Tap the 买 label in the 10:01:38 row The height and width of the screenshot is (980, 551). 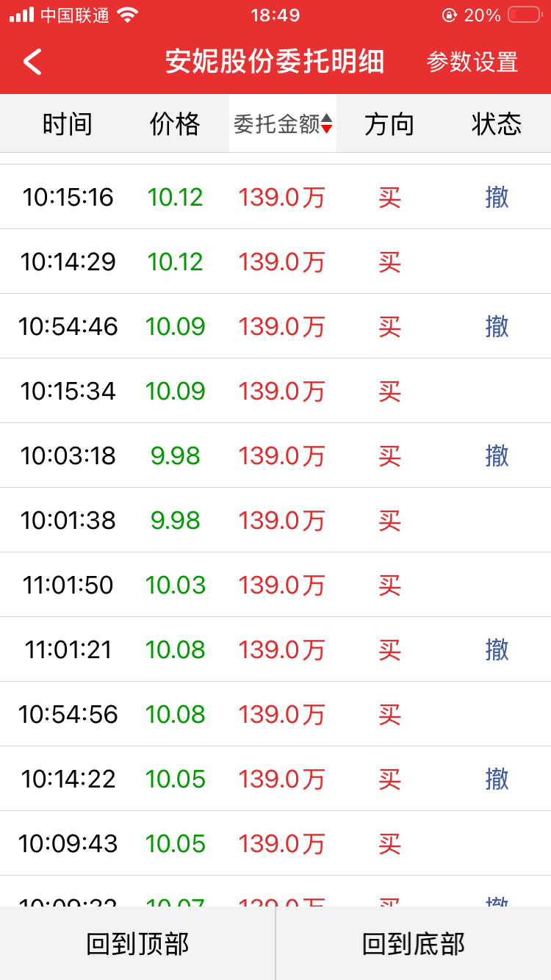[389, 520]
